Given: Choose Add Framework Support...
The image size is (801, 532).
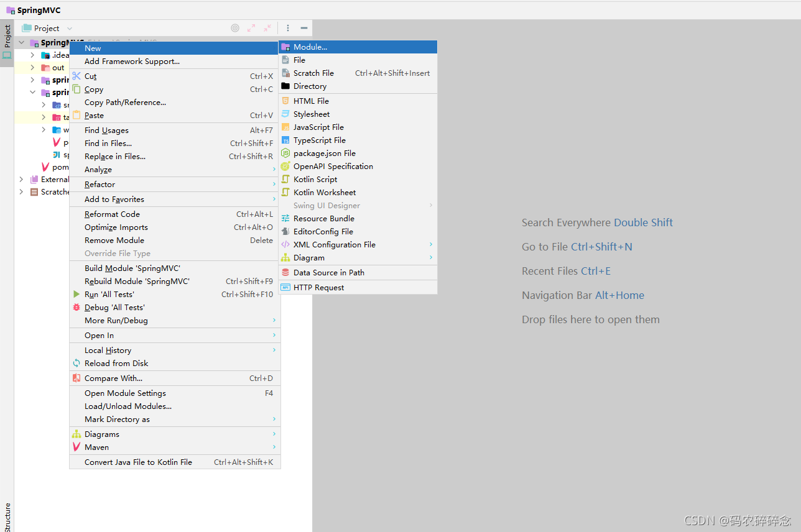Looking at the screenshot, I should (x=175, y=61).
